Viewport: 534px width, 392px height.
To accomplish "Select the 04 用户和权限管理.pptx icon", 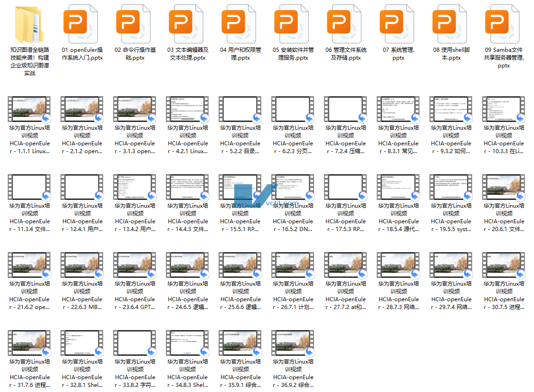I will click(240, 24).
